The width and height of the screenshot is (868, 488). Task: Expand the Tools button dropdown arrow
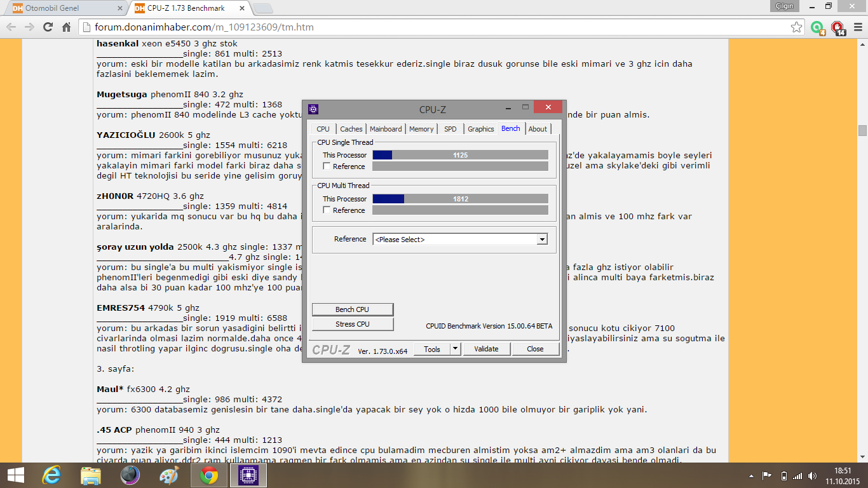(455, 349)
